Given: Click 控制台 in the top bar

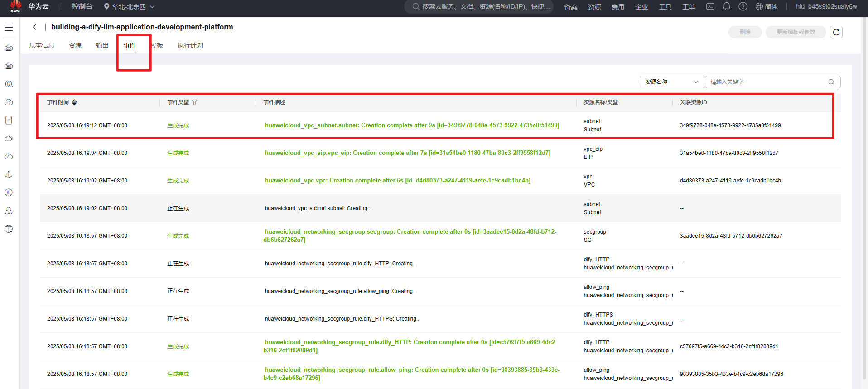Looking at the screenshot, I should coord(82,6).
